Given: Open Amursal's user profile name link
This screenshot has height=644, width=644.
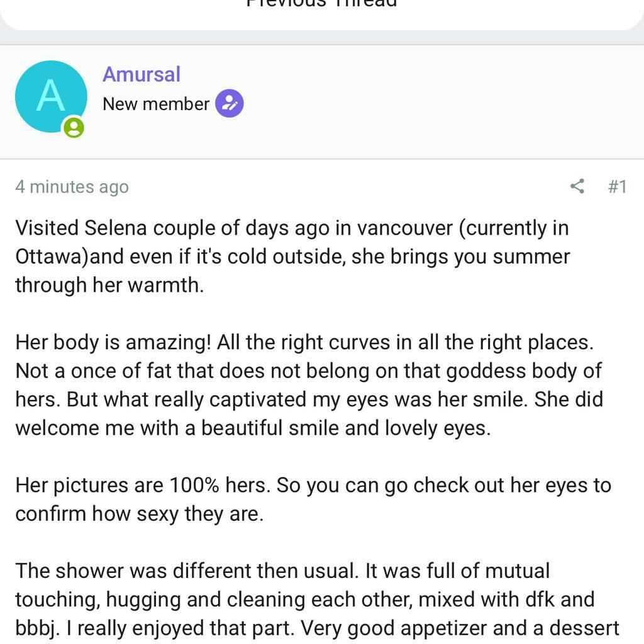Looking at the screenshot, I should [142, 74].
